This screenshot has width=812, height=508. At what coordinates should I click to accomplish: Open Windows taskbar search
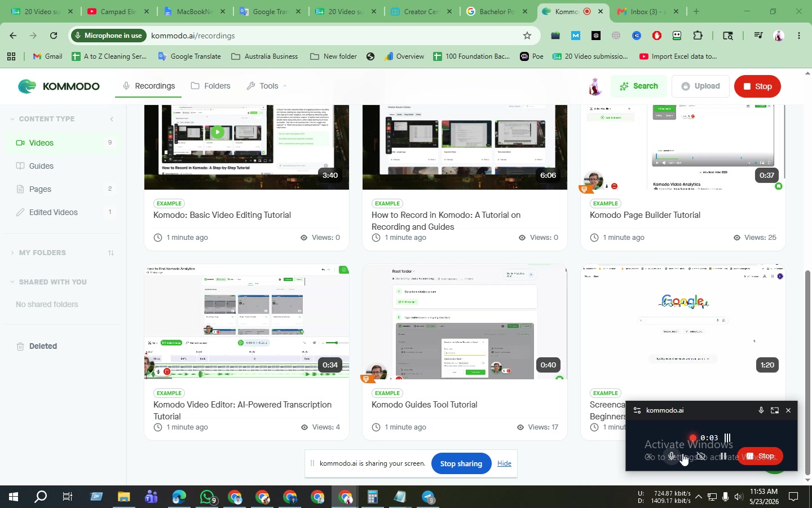41,497
